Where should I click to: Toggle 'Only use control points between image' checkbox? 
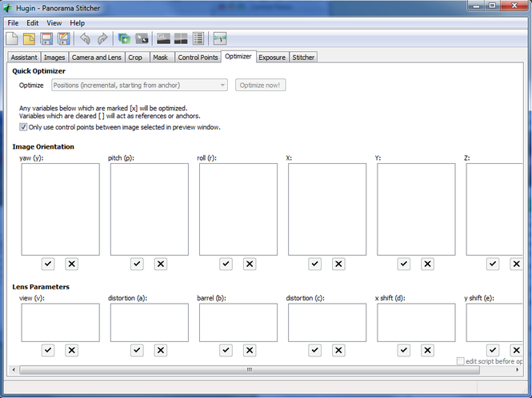click(23, 127)
